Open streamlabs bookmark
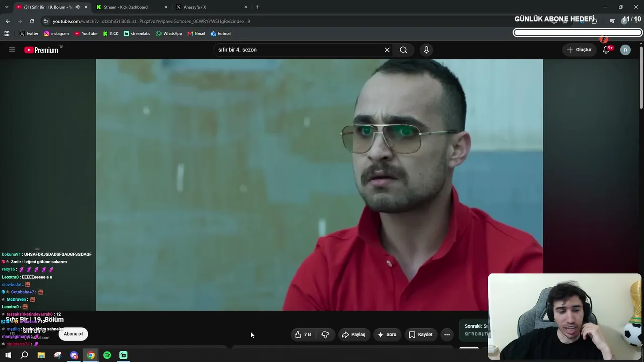 coord(137,34)
